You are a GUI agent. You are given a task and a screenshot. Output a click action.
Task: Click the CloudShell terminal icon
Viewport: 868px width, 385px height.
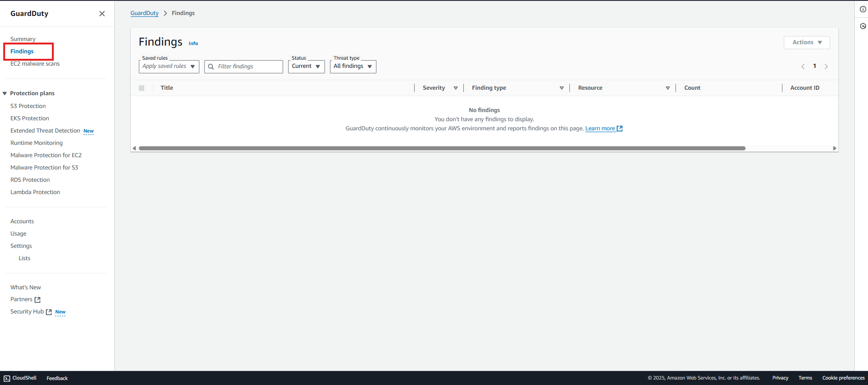[7, 378]
